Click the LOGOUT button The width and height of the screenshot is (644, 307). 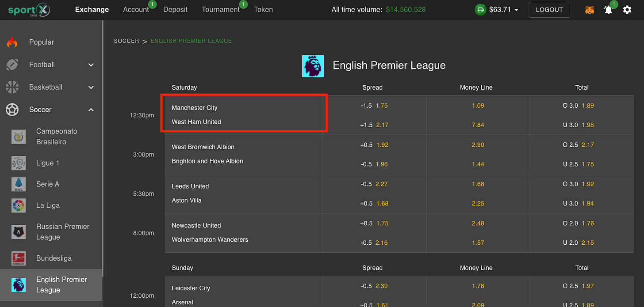pos(549,10)
